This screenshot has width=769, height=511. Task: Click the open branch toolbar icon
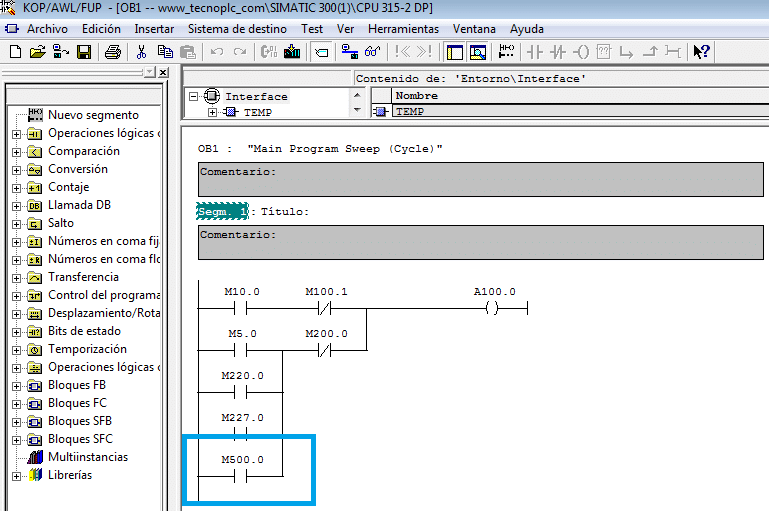click(x=626, y=51)
